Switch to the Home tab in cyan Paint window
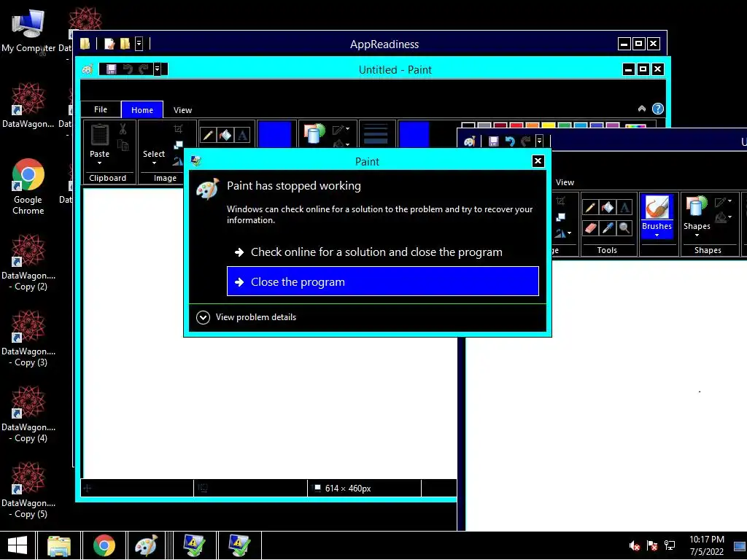747x560 pixels. coord(142,109)
